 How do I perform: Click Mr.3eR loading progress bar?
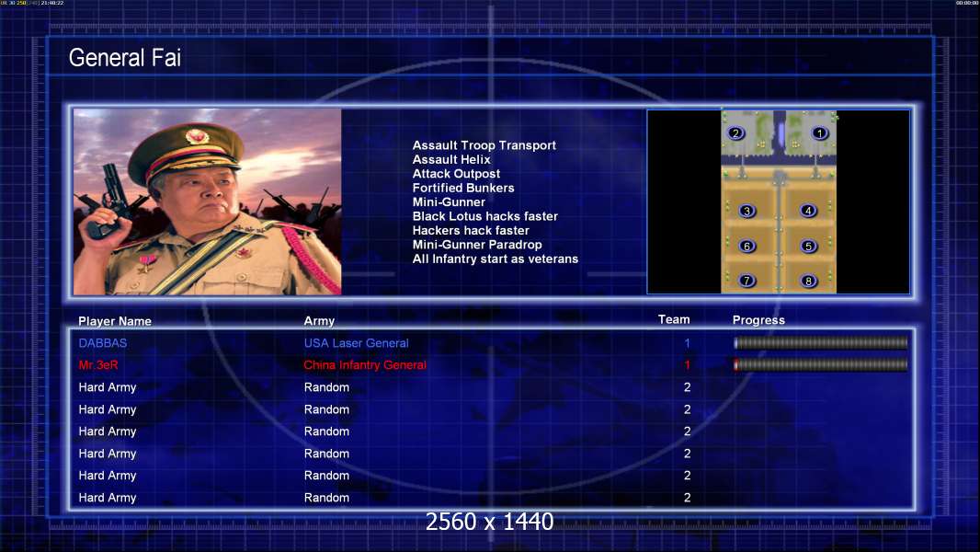821,365
